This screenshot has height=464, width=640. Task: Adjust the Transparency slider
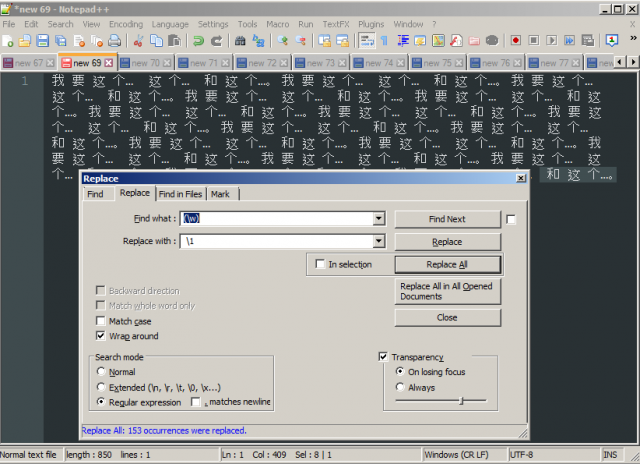[460, 401]
